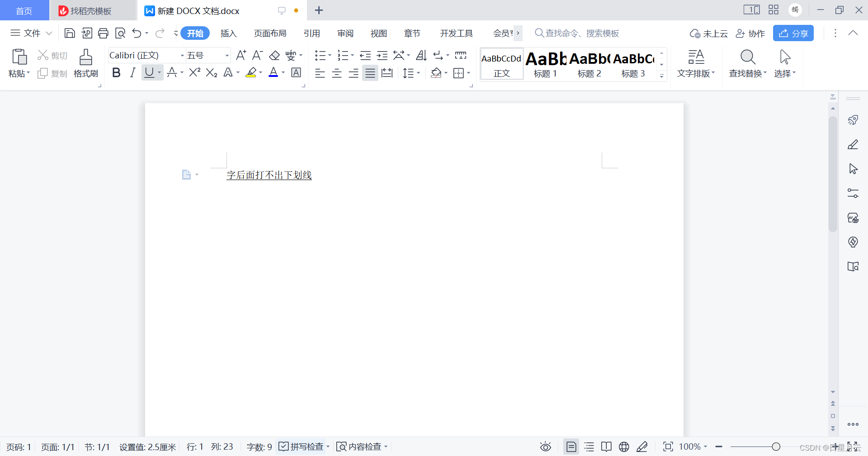
Task: Click the settings sliders icon in sidebar
Action: (853, 193)
